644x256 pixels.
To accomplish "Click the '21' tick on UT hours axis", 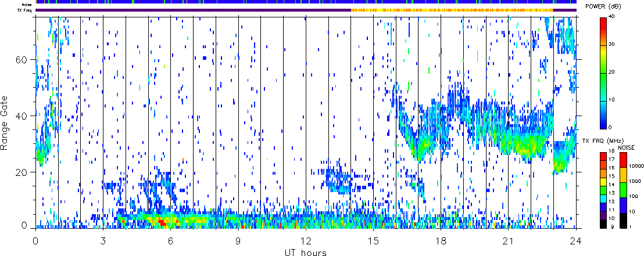I will click(x=509, y=241).
